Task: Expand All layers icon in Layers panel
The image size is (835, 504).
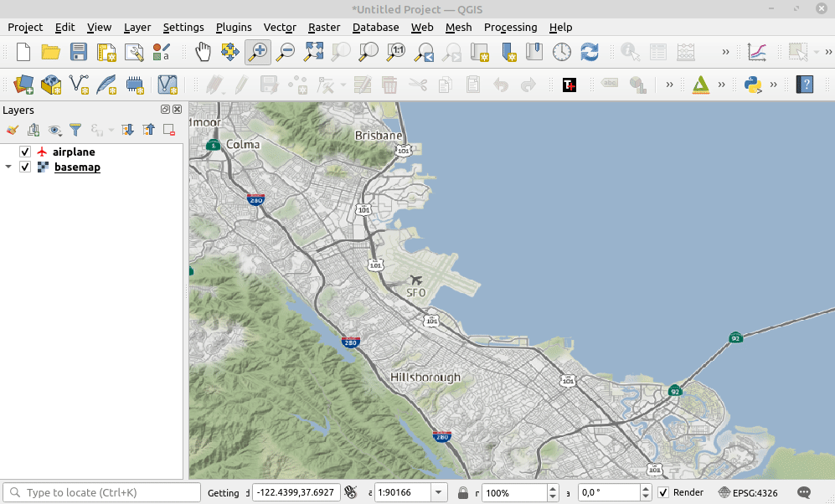Action: pyautogui.click(x=127, y=130)
